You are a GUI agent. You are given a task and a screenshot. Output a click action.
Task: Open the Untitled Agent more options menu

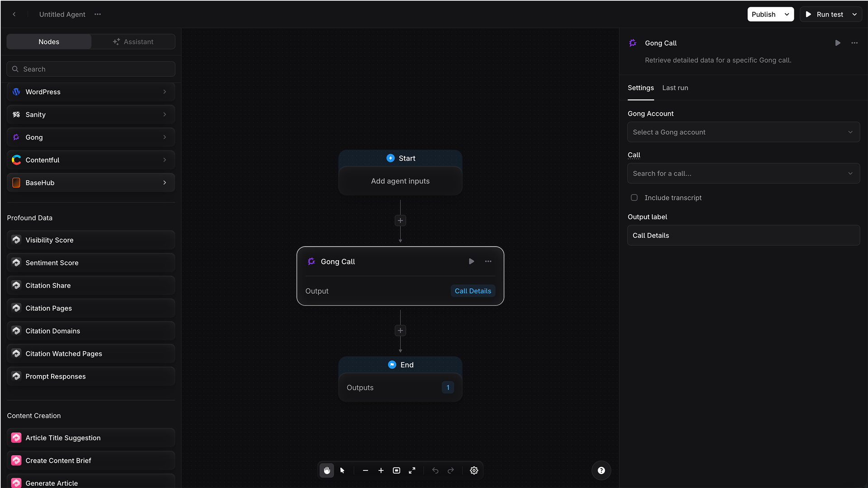(x=98, y=14)
